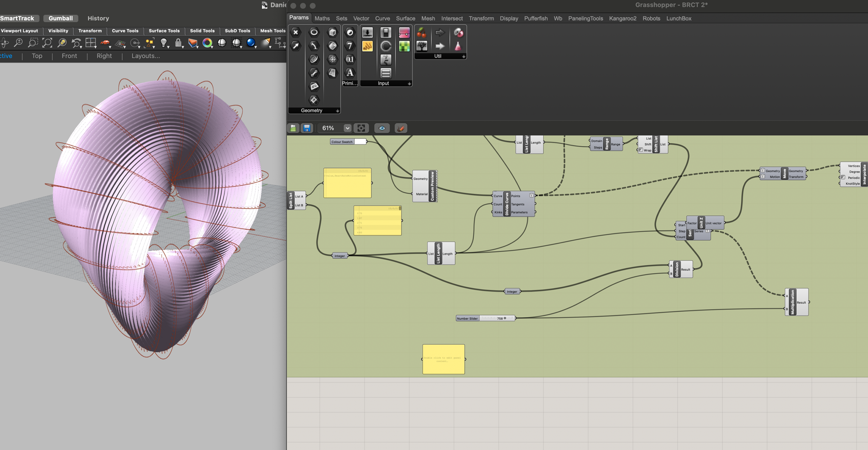The height and width of the screenshot is (450, 868).
Task: Open the Pufferfish tab
Action: tap(536, 18)
